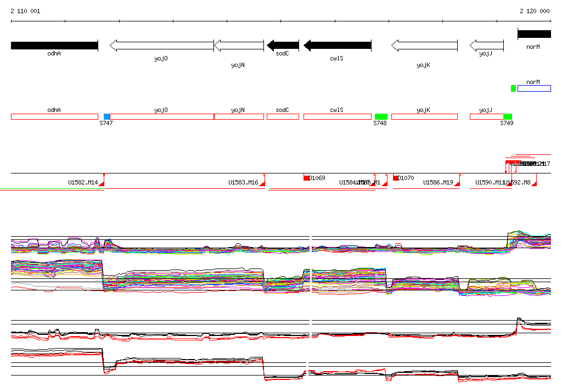Click the red D1070 marker square
562x392 pixels.
pyautogui.click(x=396, y=178)
